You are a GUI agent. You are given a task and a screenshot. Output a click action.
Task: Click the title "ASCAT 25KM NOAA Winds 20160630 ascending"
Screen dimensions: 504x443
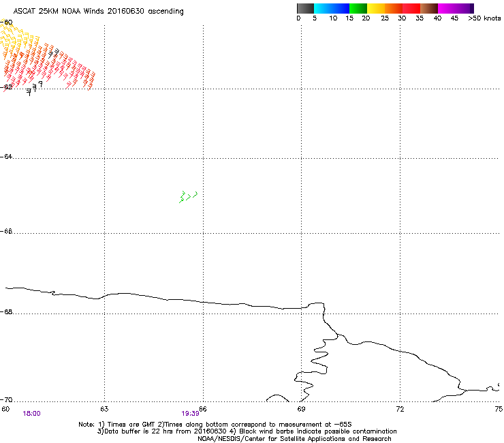98,12
